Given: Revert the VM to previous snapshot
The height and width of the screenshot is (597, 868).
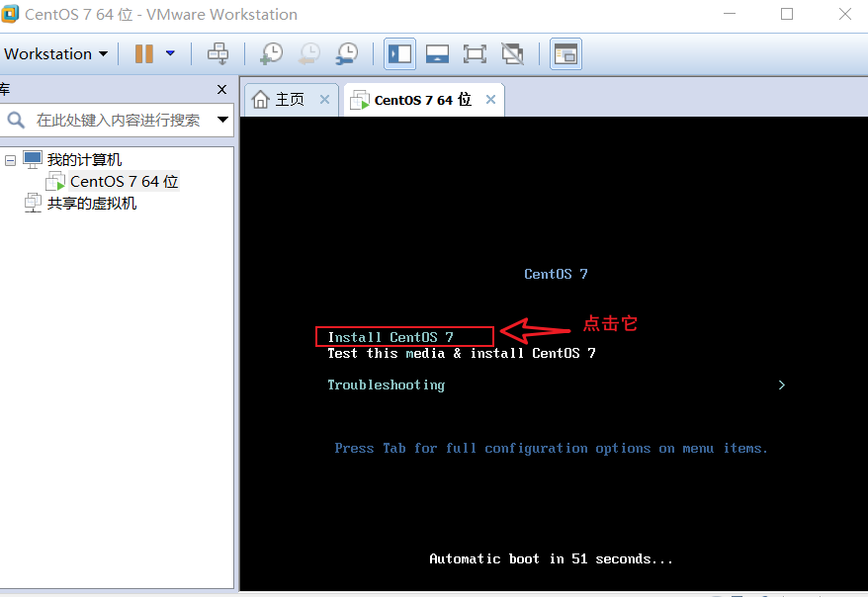Looking at the screenshot, I should [x=308, y=53].
